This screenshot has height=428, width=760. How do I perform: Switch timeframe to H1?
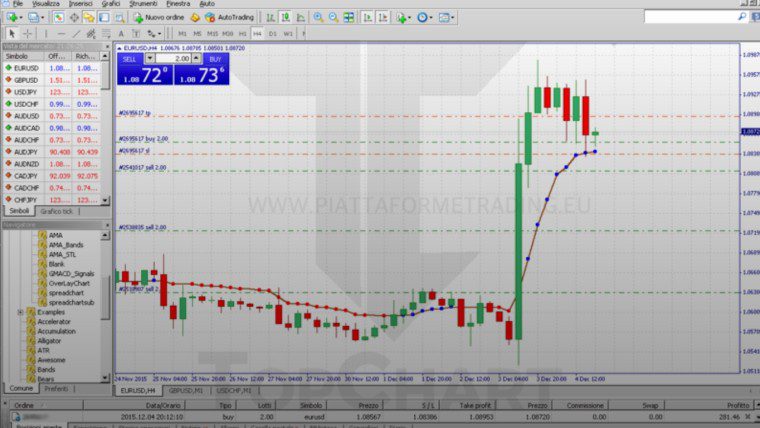242,33
